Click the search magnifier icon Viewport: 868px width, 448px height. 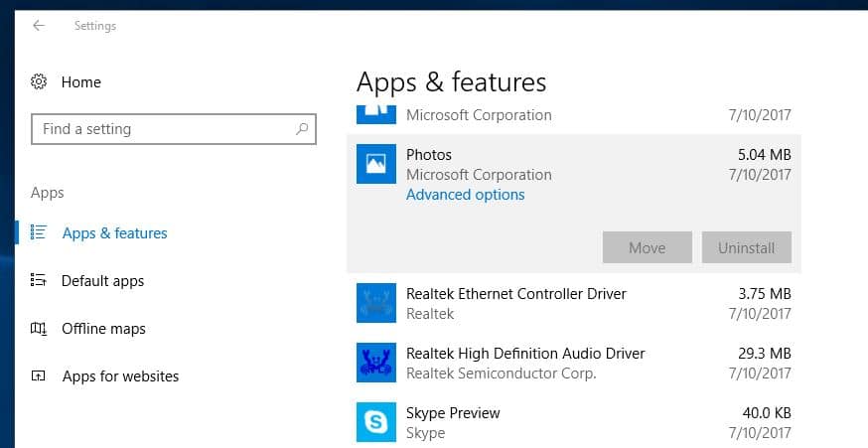tap(302, 129)
